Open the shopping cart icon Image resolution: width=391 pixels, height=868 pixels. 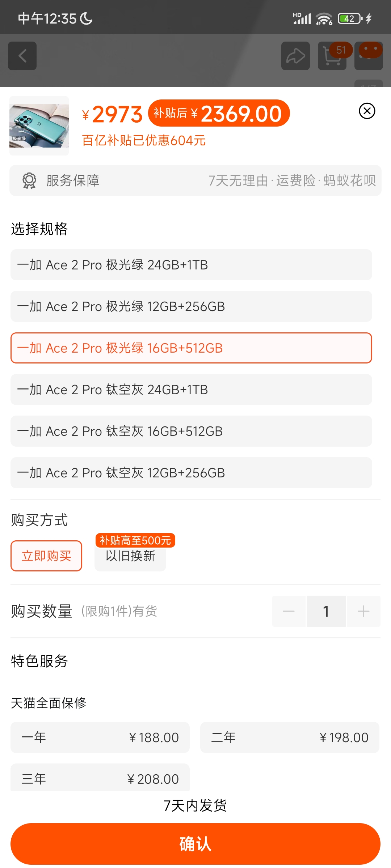332,56
